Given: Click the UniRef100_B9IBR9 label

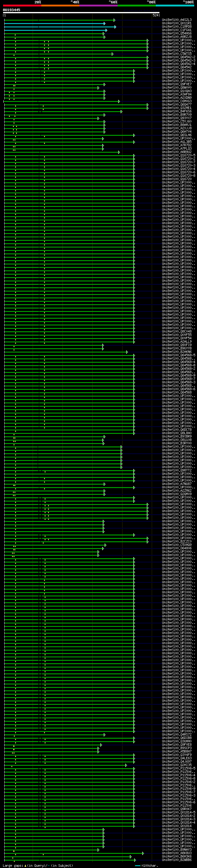Looking at the screenshot, I should coord(177,436).
